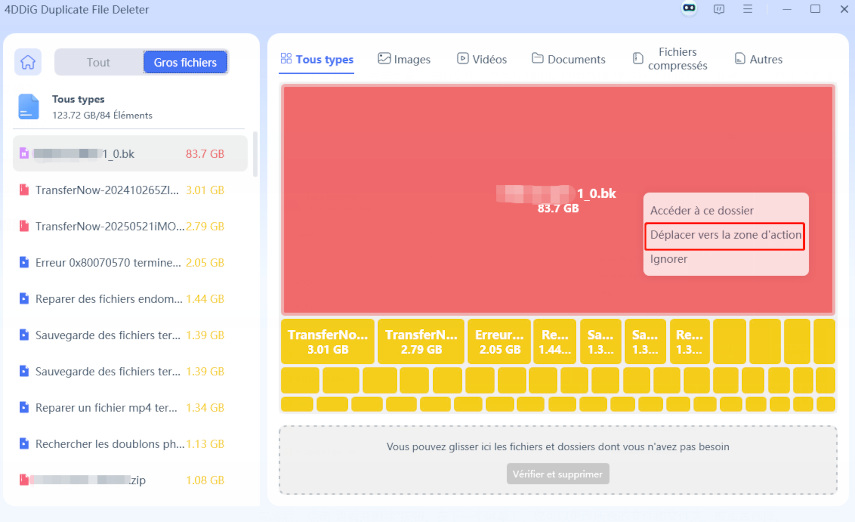Maximize the 4DDiG window
Image resolution: width=855 pixels, height=522 pixels.
click(x=815, y=9)
